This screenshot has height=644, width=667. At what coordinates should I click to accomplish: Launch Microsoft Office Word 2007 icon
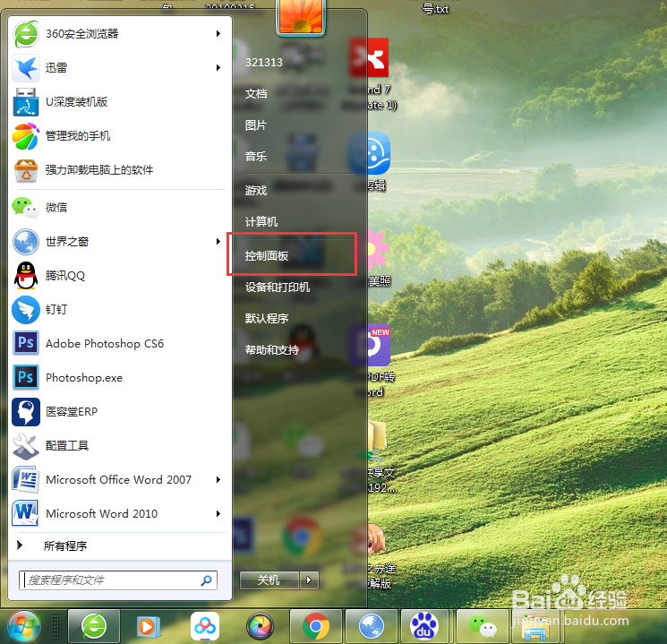(x=26, y=480)
